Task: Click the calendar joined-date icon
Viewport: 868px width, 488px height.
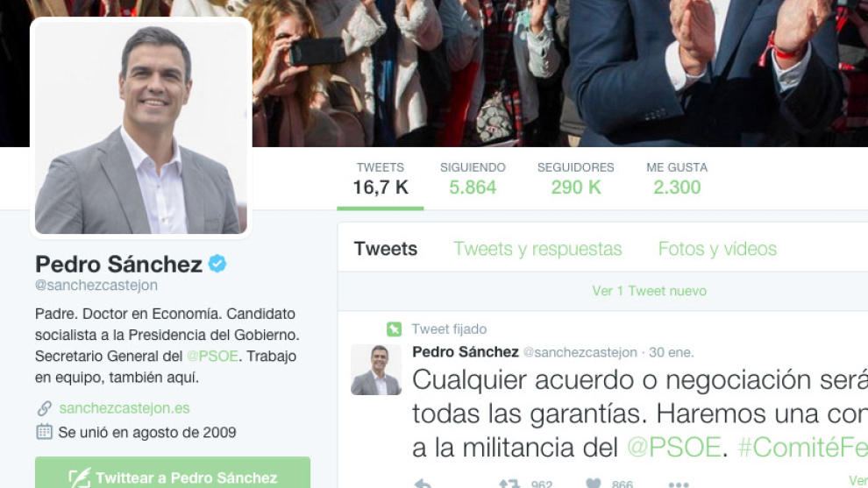Action: click(45, 432)
